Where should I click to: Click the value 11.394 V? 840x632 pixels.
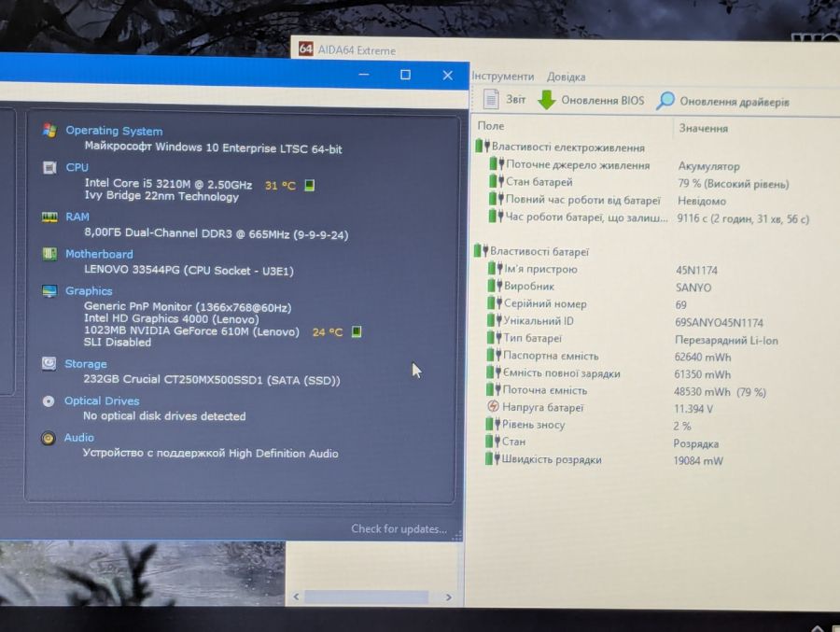tap(693, 409)
